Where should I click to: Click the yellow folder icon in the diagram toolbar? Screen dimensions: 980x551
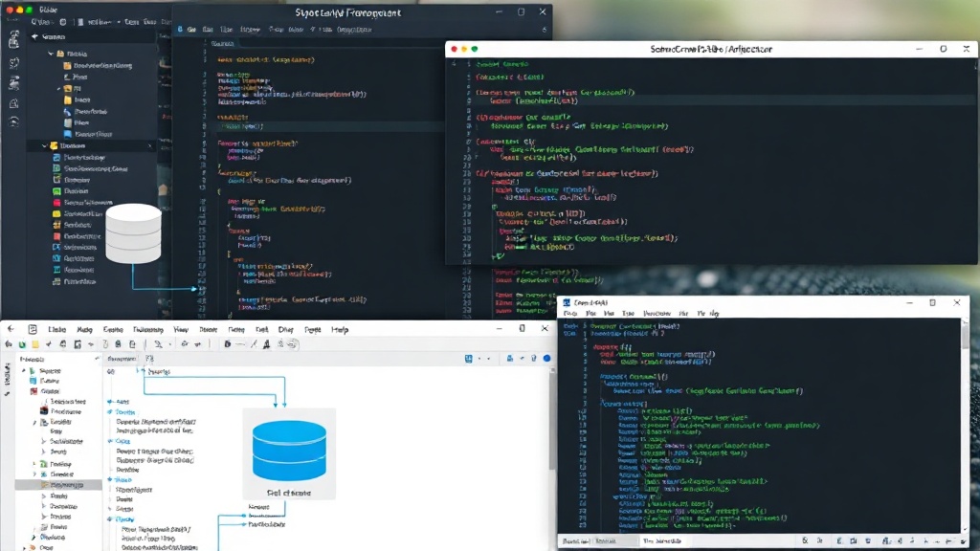coord(35,344)
